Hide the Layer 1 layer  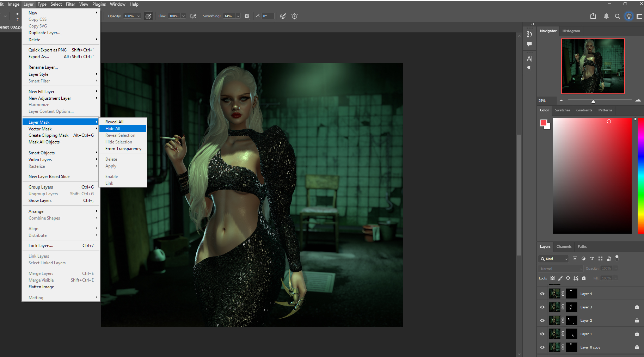pyautogui.click(x=542, y=334)
